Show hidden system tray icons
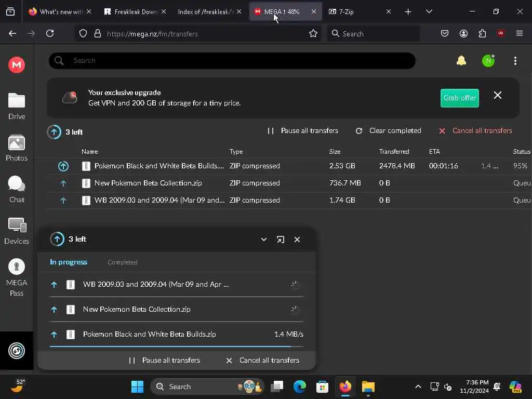 [418, 387]
